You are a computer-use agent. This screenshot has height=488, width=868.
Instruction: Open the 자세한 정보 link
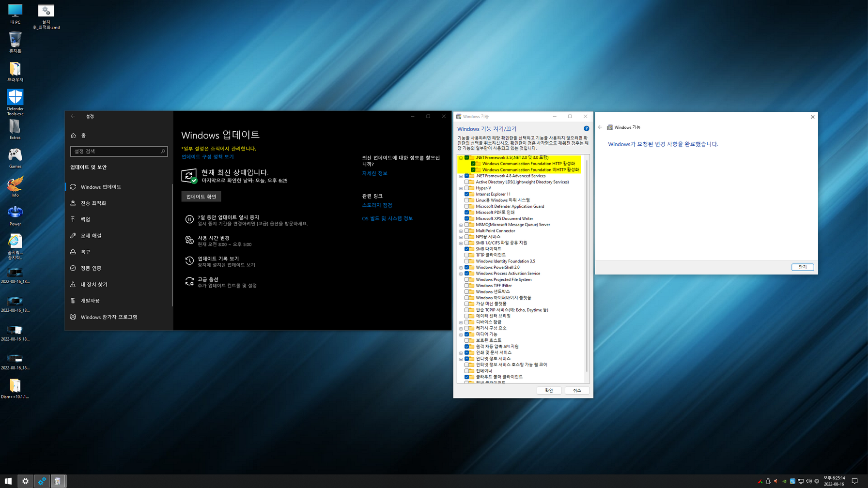[374, 173]
